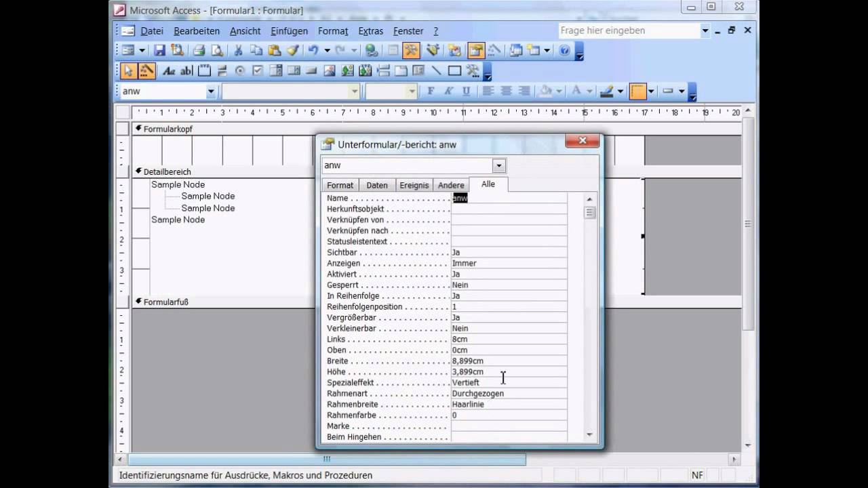This screenshot has height=488, width=868.
Task: Open the Line Color dropdown arrow
Action: point(620,91)
